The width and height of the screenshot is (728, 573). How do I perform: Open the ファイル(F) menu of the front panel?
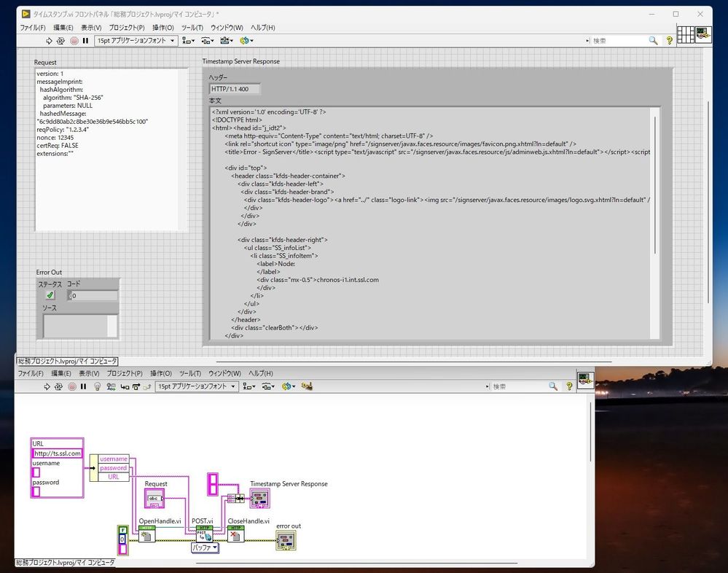[32, 28]
